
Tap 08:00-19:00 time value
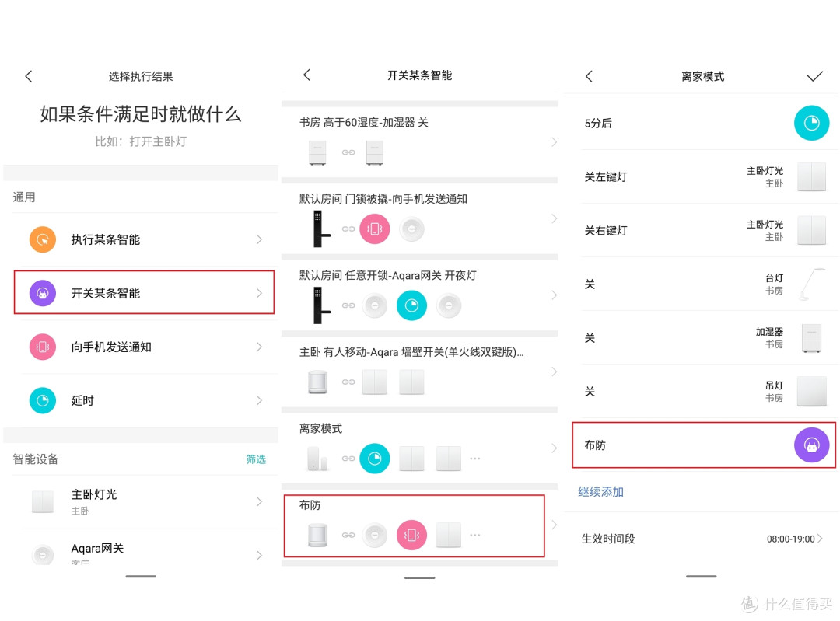(x=790, y=539)
